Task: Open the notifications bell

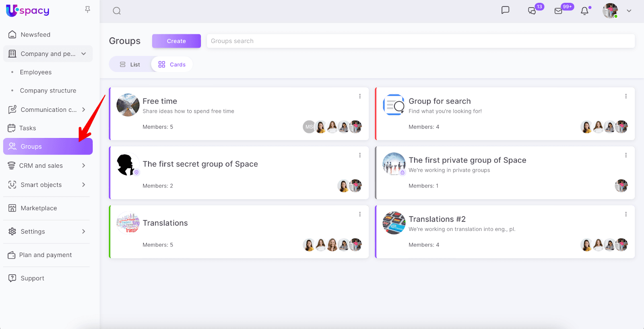Action: point(584,11)
